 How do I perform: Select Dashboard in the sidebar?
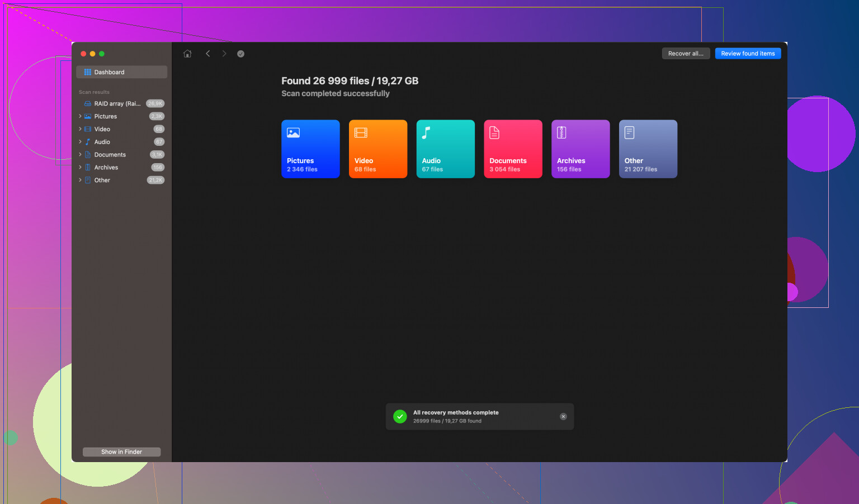click(121, 72)
